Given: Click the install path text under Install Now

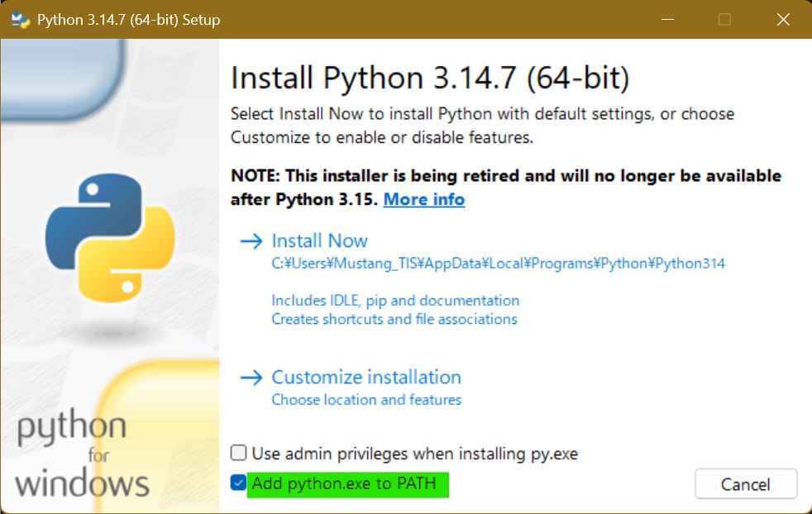Looking at the screenshot, I should pyautogui.click(x=498, y=264).
